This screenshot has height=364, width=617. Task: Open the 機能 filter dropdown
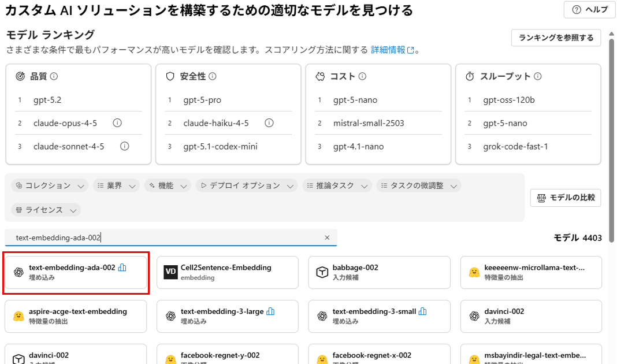coord(168,185)
